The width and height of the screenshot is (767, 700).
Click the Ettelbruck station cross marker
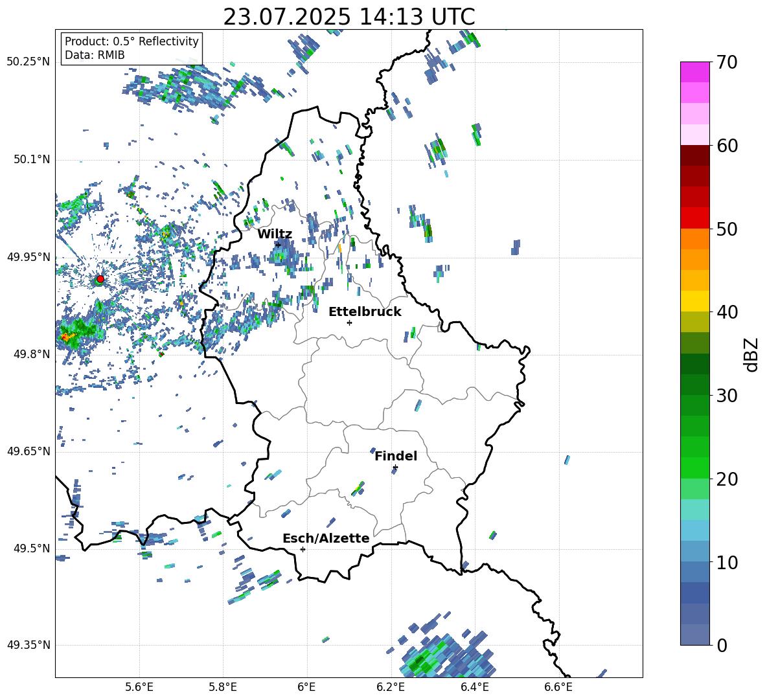(349, 322)
